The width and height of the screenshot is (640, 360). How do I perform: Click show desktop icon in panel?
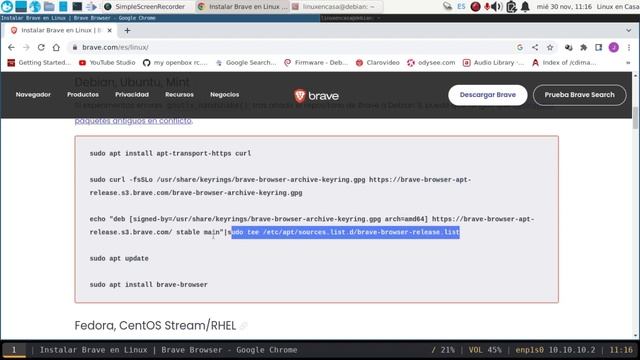click(x=21, y=7)
